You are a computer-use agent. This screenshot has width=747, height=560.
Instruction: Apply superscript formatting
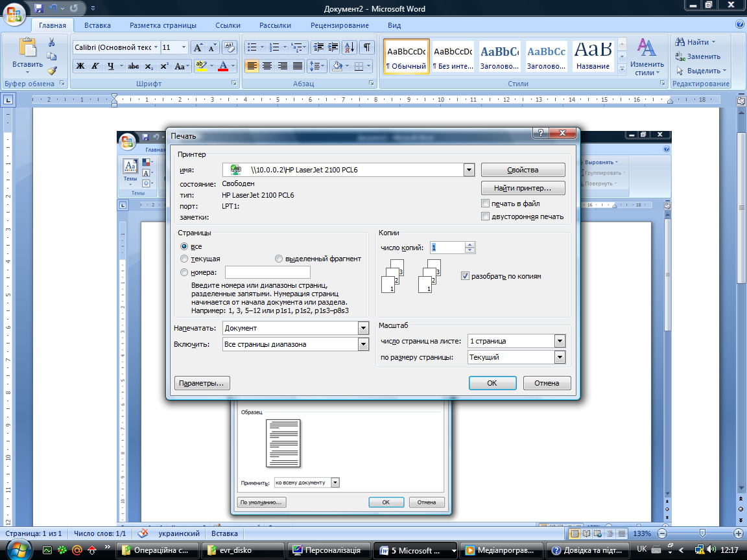pyautogui.click(x=164, y=65)
